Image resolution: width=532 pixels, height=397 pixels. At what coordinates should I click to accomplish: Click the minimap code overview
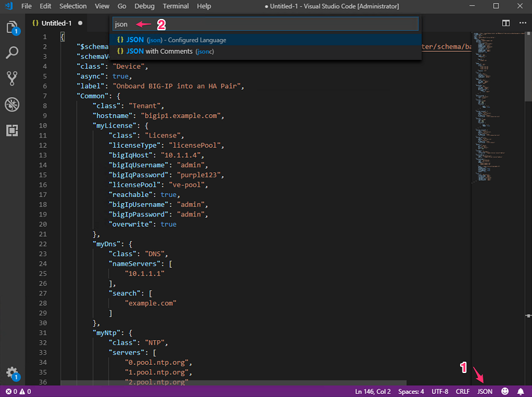click(x=497, y=109)
